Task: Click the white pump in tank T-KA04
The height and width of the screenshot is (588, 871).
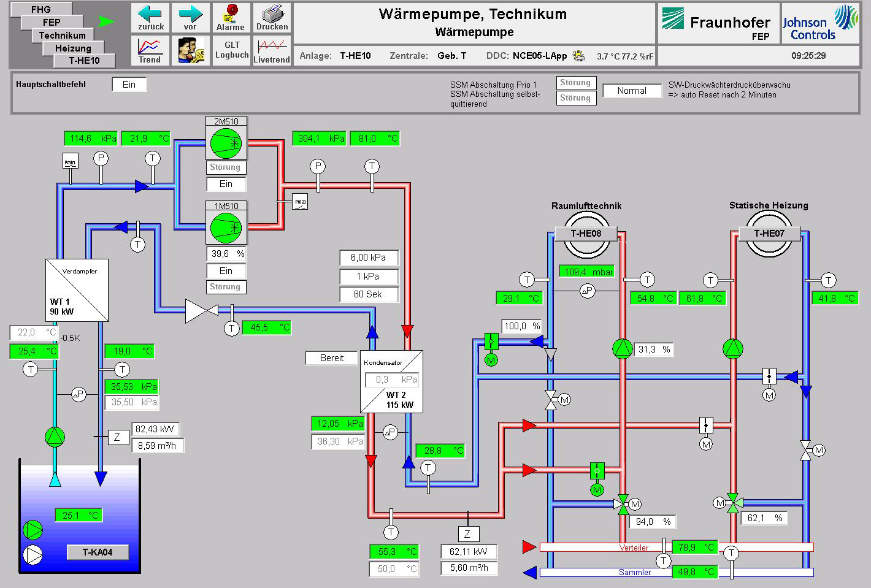Action: click(x=33, y=554)
